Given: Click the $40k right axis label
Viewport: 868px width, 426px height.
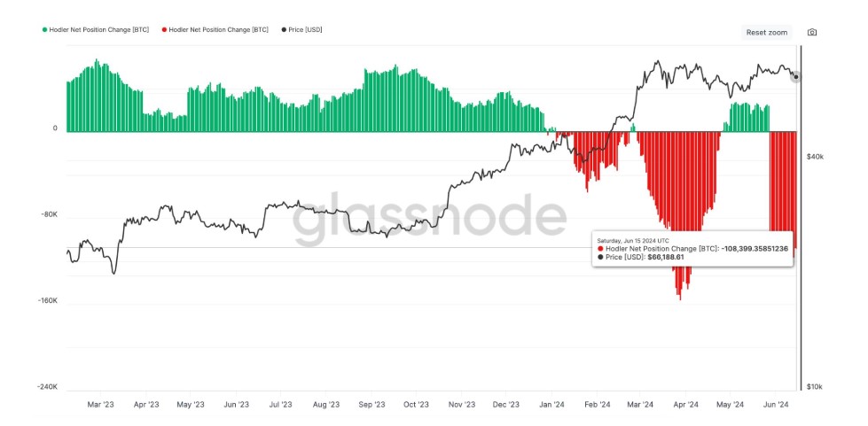Looking at the screenshot, I should pyautogui.click(x=815, y=156).
